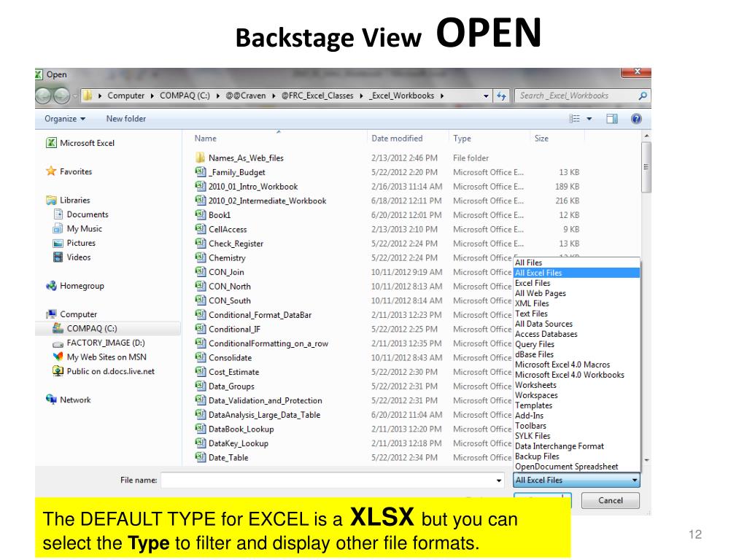Click the Homegroup icon
The width and height of the screenshot is (747, 560).
pos(51,286)
